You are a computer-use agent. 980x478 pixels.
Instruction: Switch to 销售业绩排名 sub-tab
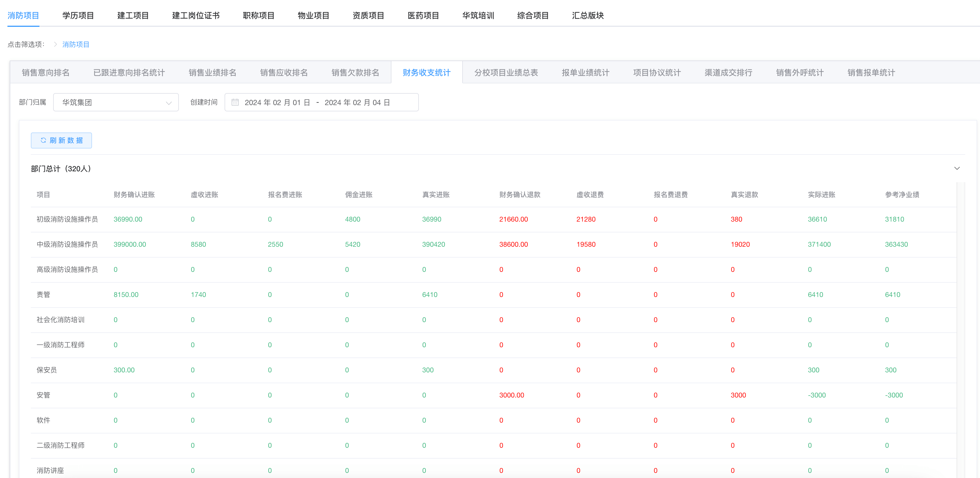212,73
